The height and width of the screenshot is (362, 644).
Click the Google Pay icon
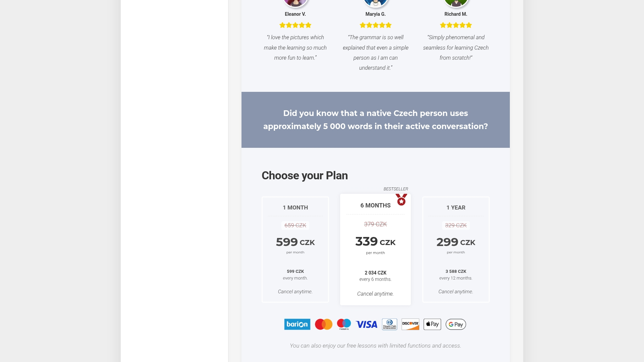tap(456, 324)
